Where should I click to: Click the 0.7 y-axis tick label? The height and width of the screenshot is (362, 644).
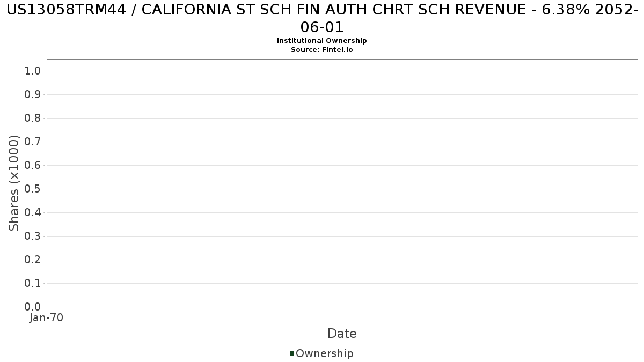(x=33, y=142)
